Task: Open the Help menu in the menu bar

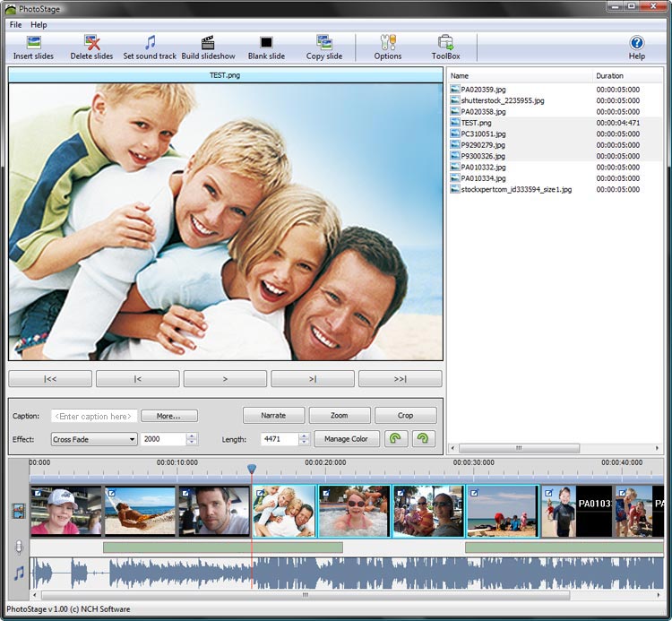Action: (x=39, y=24)
